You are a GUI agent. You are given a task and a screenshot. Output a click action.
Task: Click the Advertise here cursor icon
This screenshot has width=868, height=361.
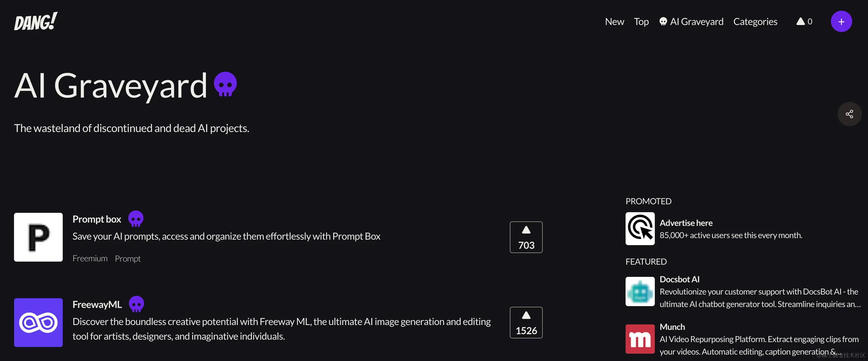(640, 229)
